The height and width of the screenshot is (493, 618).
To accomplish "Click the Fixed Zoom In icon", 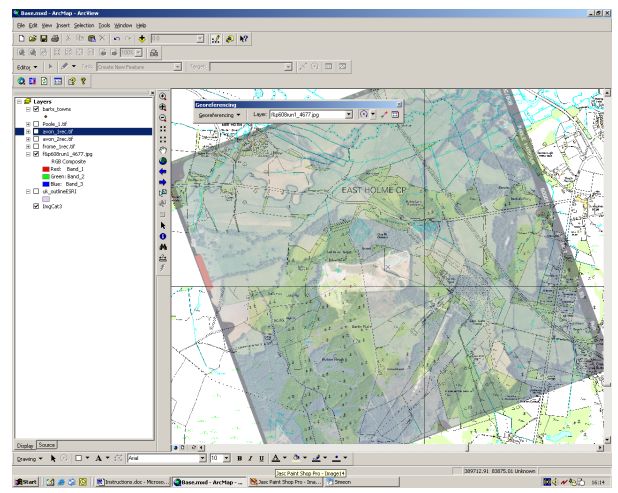I will coord(163,128).
